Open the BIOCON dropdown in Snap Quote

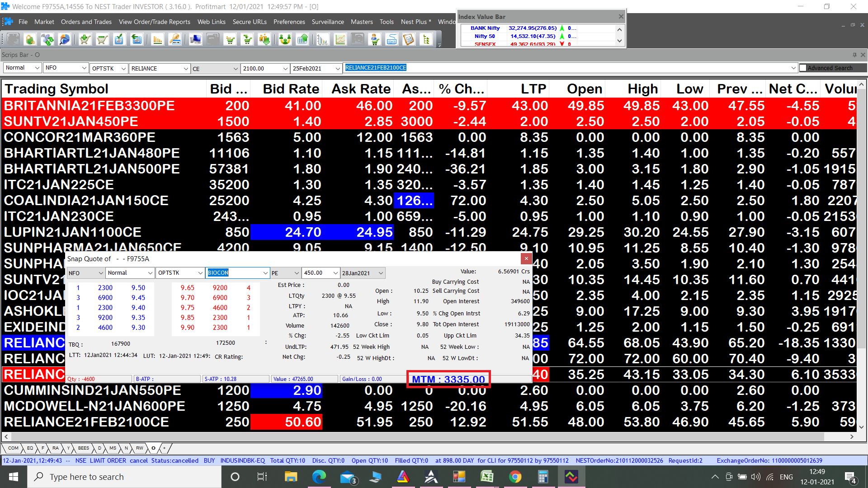click(265, 273)
